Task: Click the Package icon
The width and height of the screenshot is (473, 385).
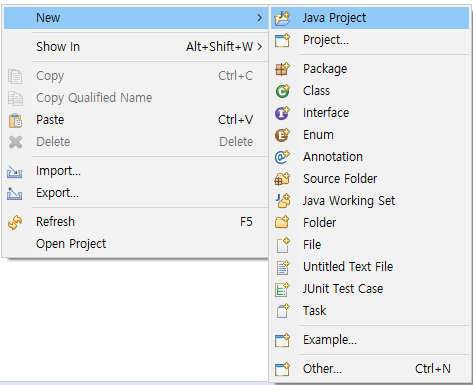Action: tap(282, 69)
